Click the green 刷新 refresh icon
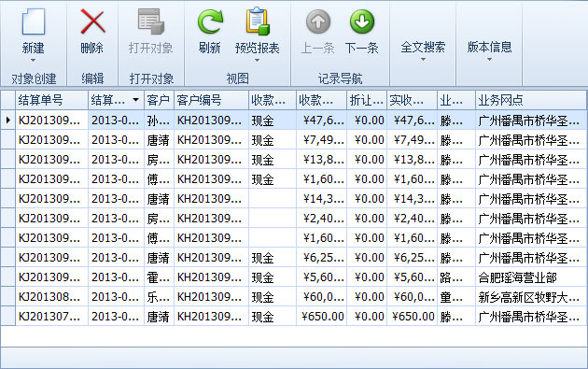This screenshot has height=369, width=588. click(210, 21)
